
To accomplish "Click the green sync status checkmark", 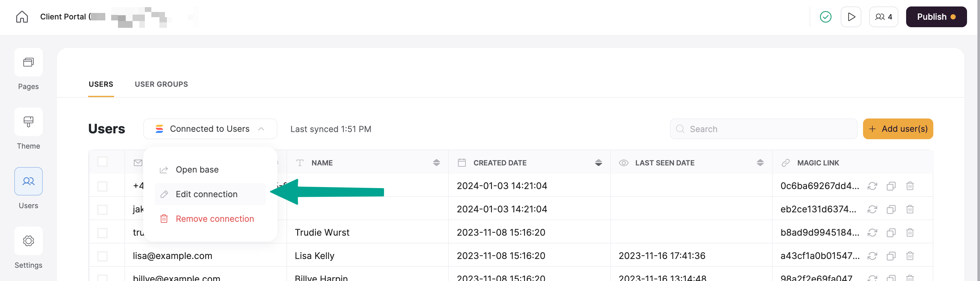I will coord(825,17).
